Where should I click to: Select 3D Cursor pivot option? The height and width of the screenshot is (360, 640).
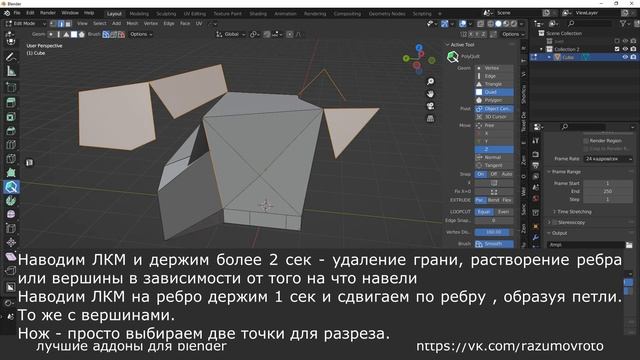494,117
